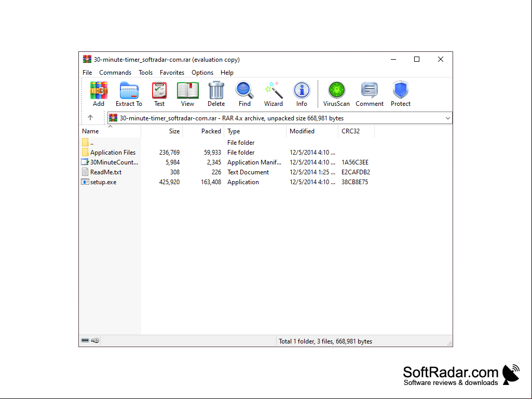Viewport: 532px width, 399px height.
Task: Maximize the WinRAR window
Action: [417, 59]
